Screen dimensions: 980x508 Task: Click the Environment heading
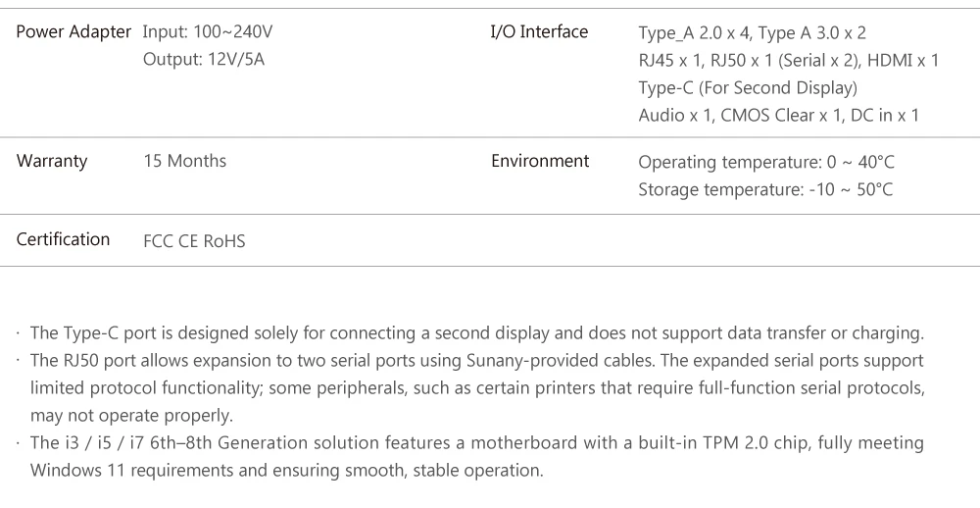pos(540,161)
